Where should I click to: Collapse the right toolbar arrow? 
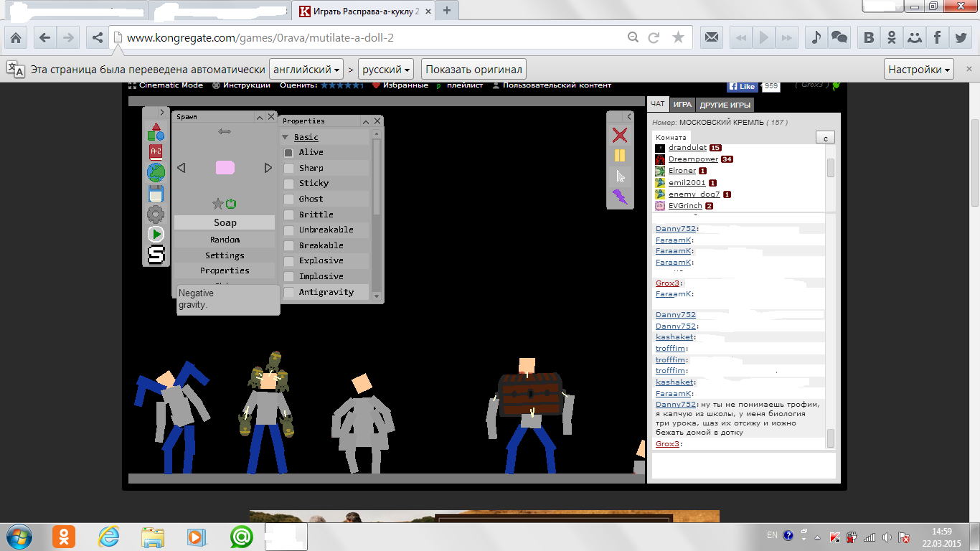pyautogui.click(x=629, y=116)
